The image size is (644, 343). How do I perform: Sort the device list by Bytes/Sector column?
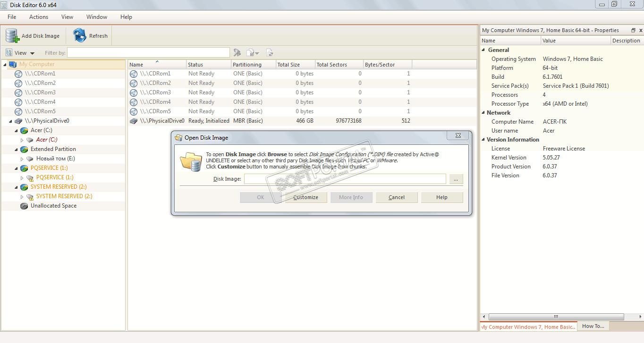(x=388, y=64)
